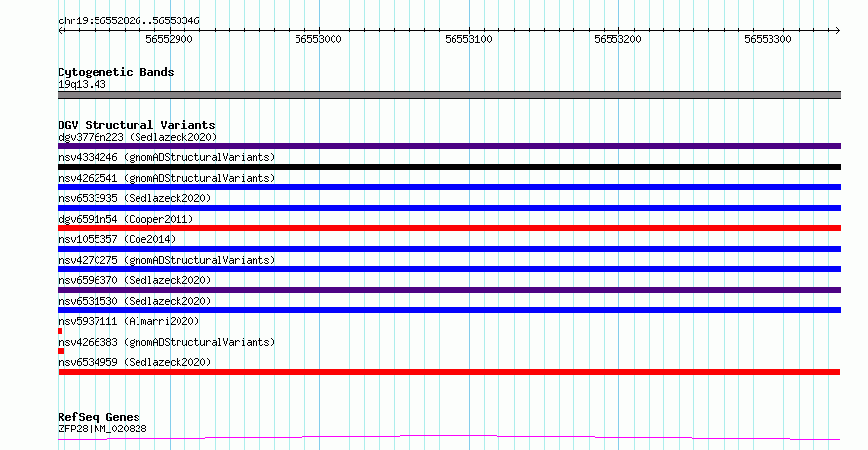The image size is (868, 450).
Task: Click ruler position 56553000
Action: (318, 39)
